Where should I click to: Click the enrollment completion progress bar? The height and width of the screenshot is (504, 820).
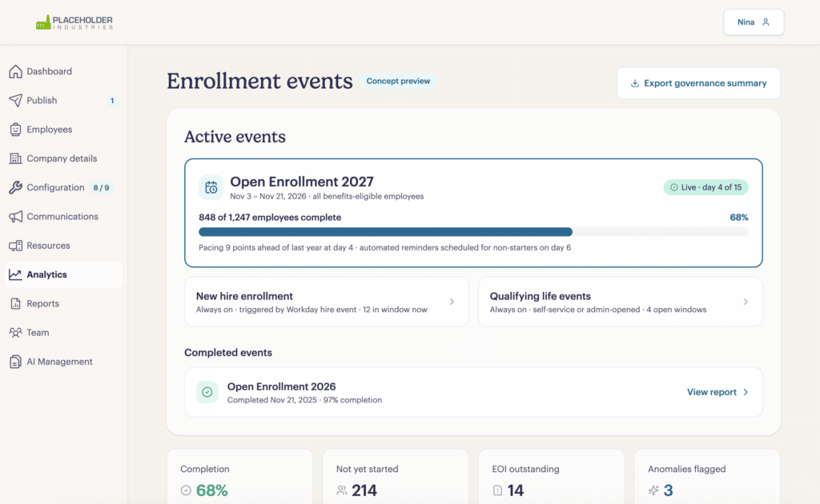pos(473,232)
